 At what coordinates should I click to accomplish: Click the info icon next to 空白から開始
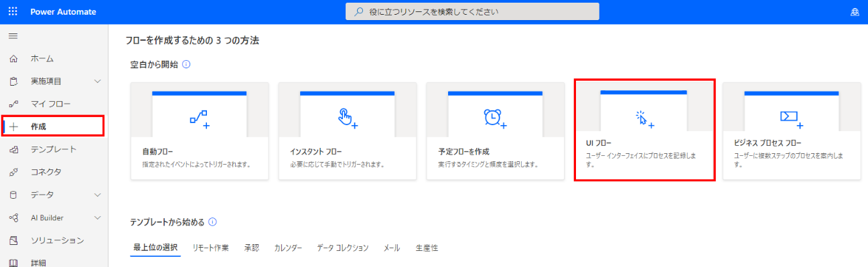pyautogui.click(x=186, y=65)
